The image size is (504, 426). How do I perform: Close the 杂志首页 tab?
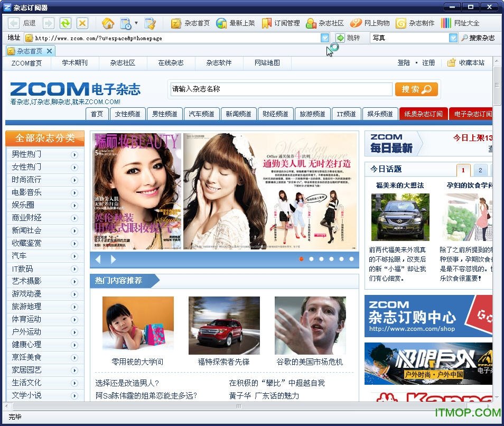click(x=49, y=51)
